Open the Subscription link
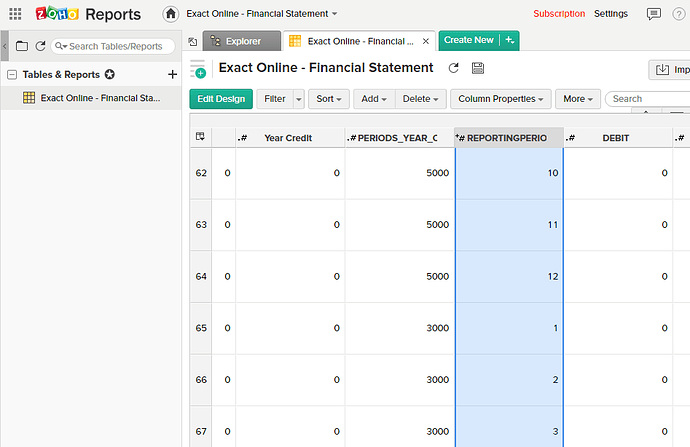Viewport: 690px width, 447px height. pos(559,14)
